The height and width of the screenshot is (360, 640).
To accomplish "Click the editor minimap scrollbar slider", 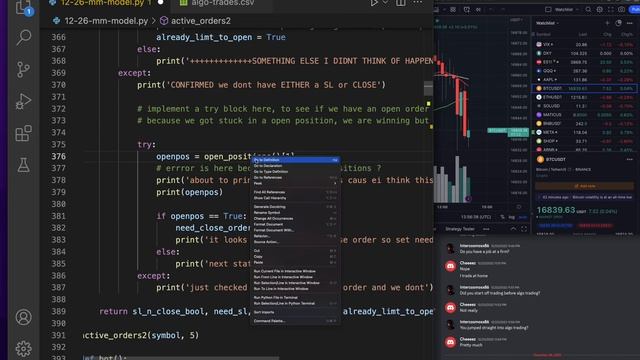I will 428,88.
